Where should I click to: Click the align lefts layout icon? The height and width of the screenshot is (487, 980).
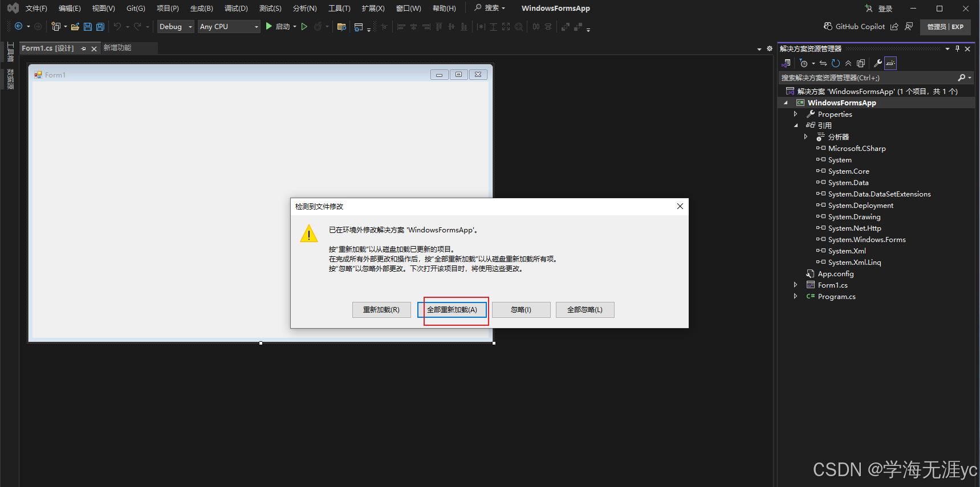click(401, 26)
